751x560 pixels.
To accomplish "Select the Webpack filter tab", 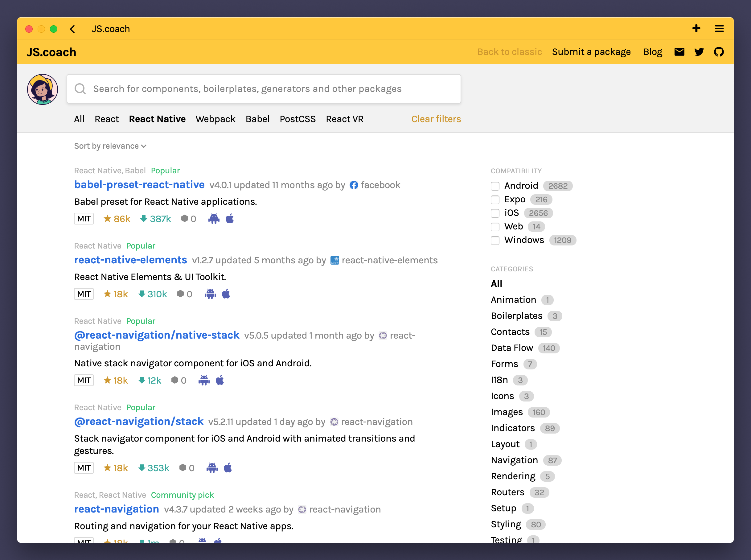I will pyautogui.click(x=215, y=119).
